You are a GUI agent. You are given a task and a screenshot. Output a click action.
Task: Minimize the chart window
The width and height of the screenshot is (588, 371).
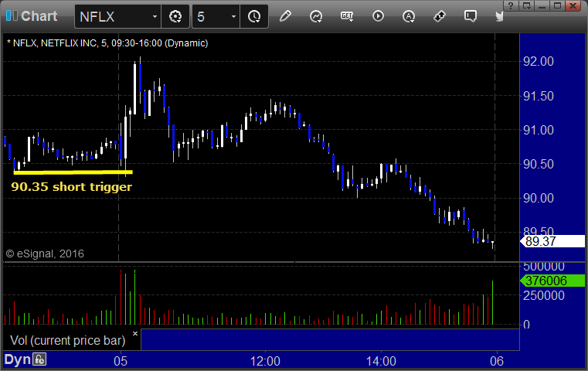542,5
